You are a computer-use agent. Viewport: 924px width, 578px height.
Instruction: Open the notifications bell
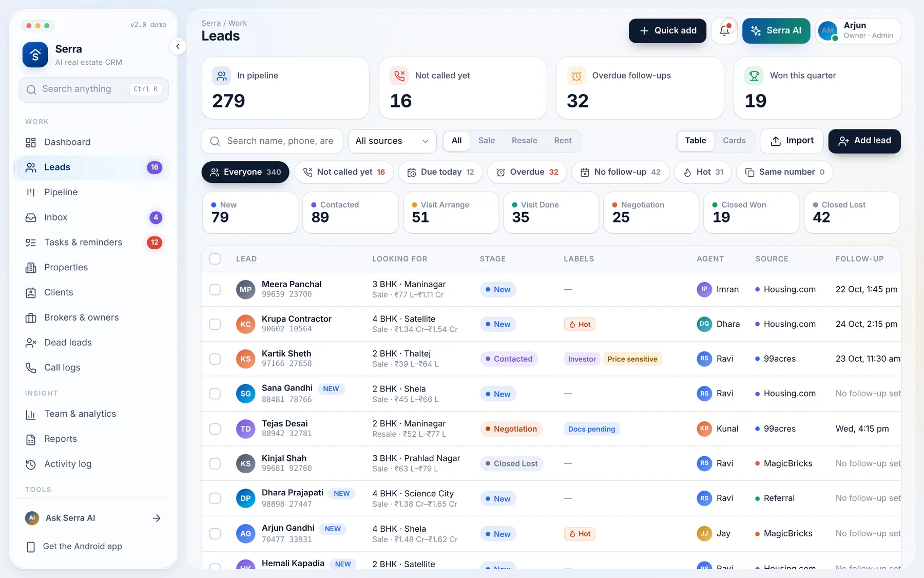tap(724, 31)
